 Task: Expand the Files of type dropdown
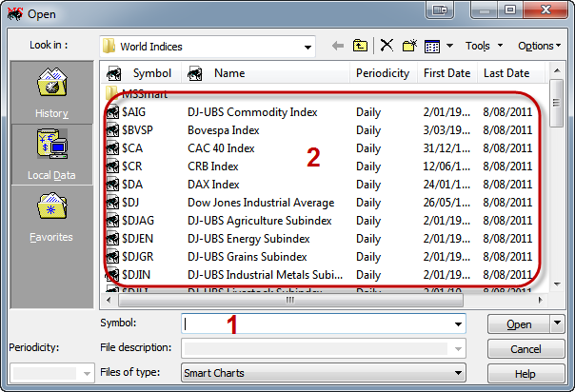459,373
